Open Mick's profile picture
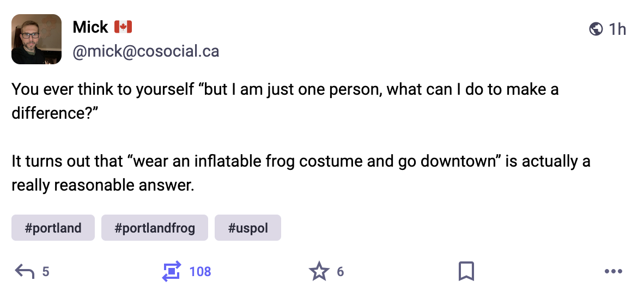The height and width of the screenshot is (293, 644). pos(37,39)
